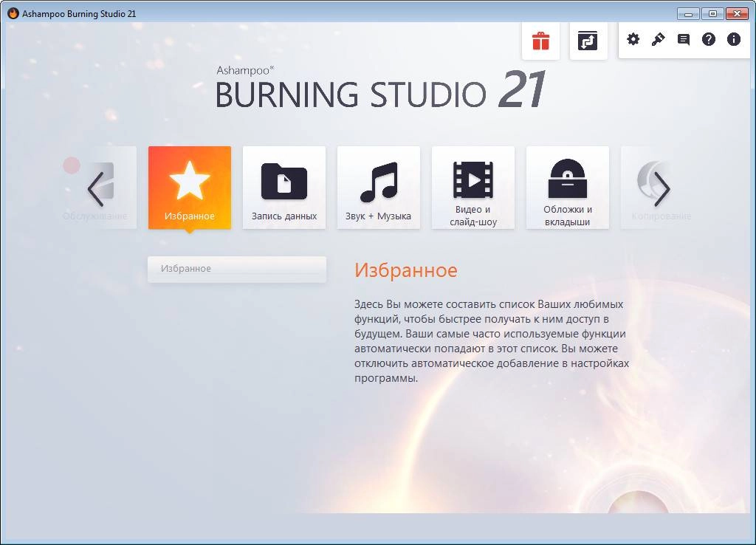The width and height of the screenshot is (756, 545).
Task: Open settings via the gear icon
Action: tap(633, 40)
